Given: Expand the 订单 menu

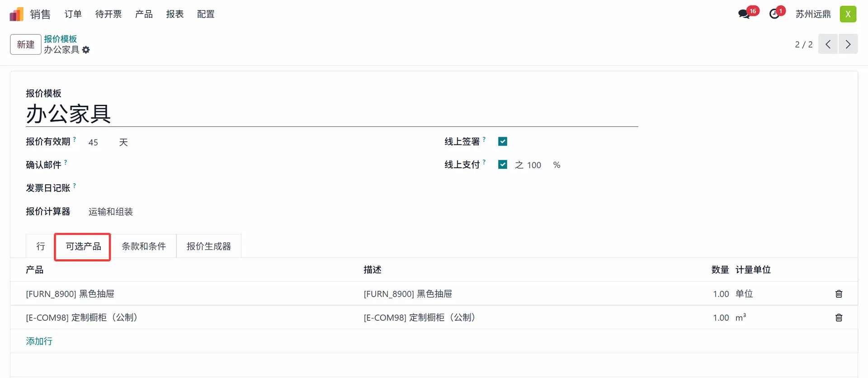Looking at the screenshot, I should (x=73, y=14).
